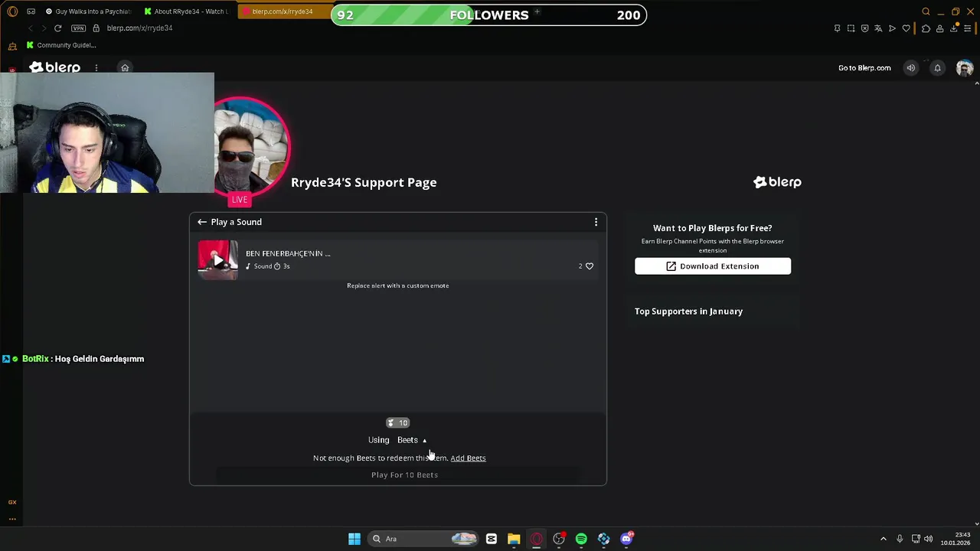
Task: Click the site lock security icon
Action: (96, 28)
